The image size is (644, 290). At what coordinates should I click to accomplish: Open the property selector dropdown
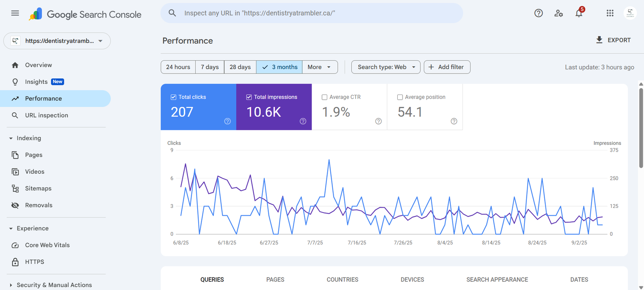click(x=57, y=41)
